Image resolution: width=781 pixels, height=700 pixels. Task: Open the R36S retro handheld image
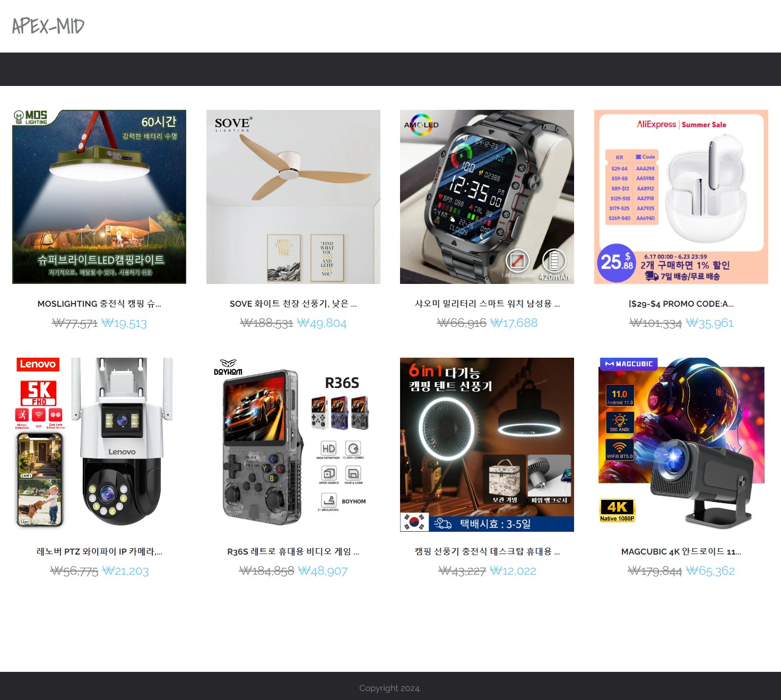[x=293, y=445]
